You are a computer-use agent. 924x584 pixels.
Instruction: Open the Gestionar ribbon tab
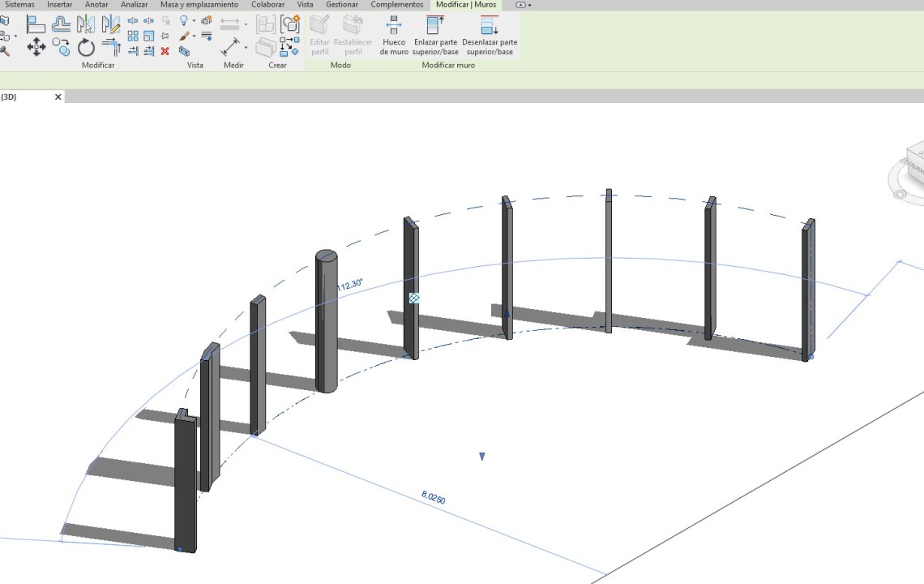click(x=342, y=5)
